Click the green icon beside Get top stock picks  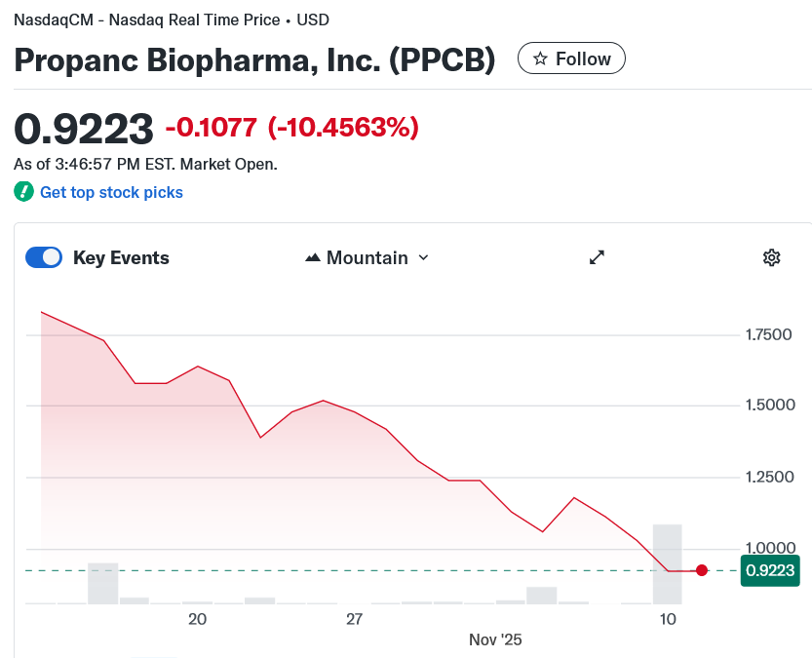pos(23,192)
